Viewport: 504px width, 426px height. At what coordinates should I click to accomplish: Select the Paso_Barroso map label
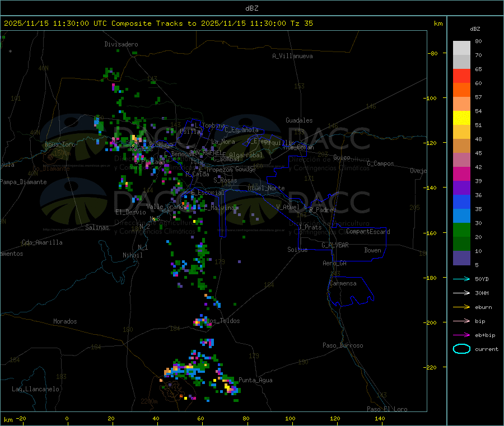[343, 345]
